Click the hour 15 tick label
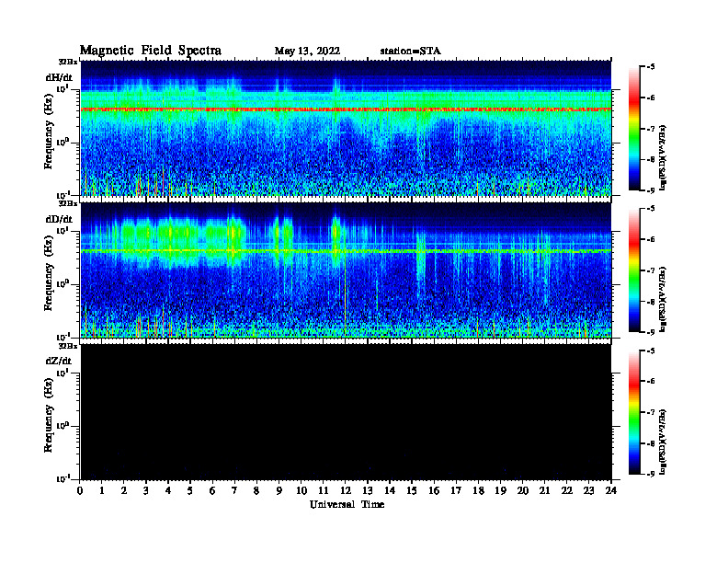 [x=412, y=491]
